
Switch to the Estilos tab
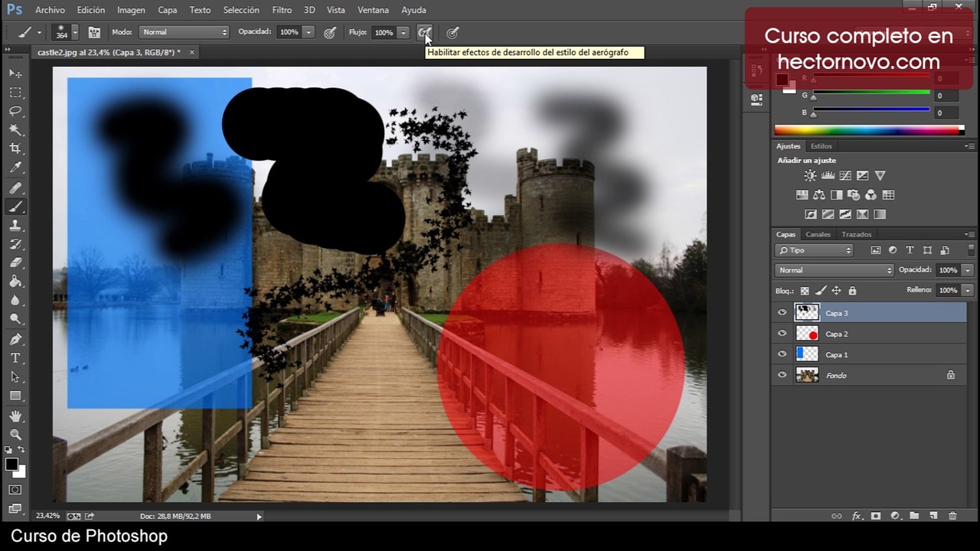click(x=821, y=145)
